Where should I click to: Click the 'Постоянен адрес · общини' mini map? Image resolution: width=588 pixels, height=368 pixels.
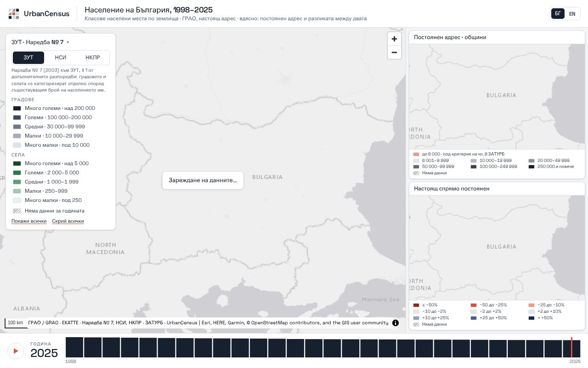click(497, 97)
